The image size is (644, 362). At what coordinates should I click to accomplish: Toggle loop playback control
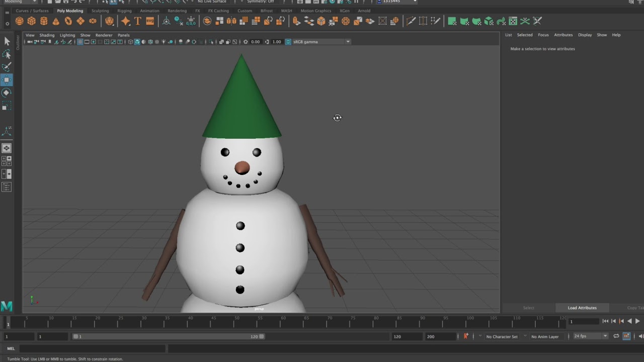(616, 336)
